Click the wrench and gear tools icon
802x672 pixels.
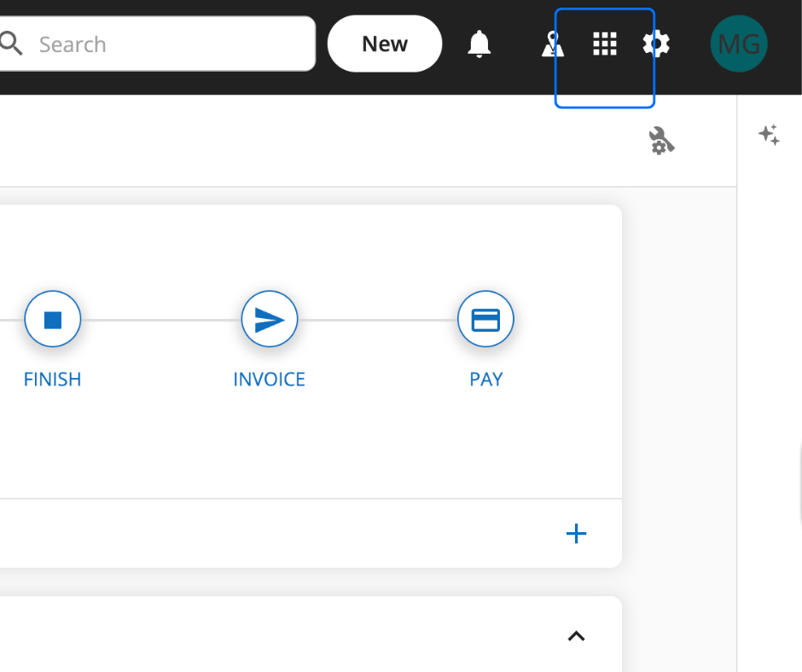pyautogui.click(x=661, y=141)
